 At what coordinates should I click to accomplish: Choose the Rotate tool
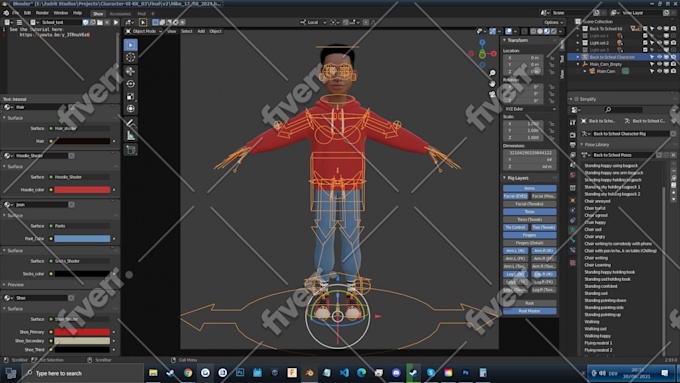tap(131, 84)
